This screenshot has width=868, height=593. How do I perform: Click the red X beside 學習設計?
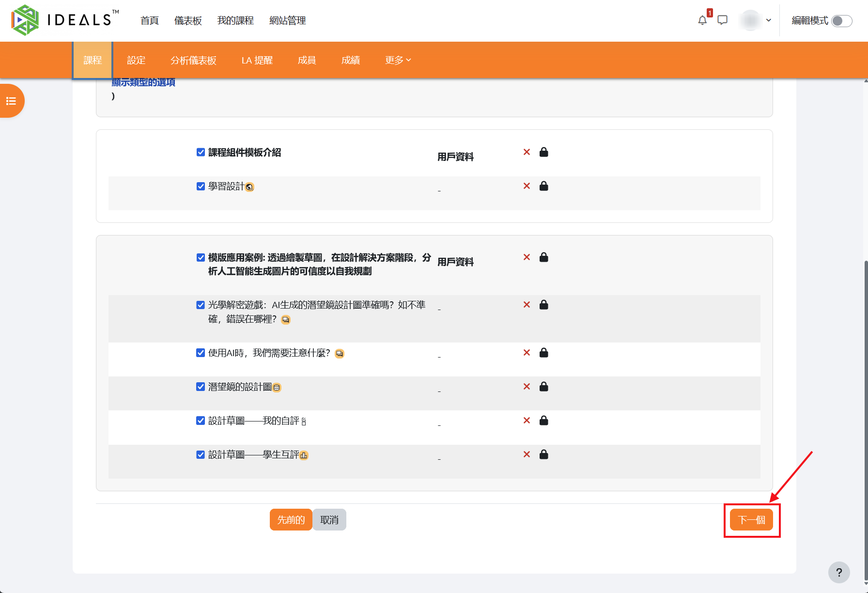point(527,186)
